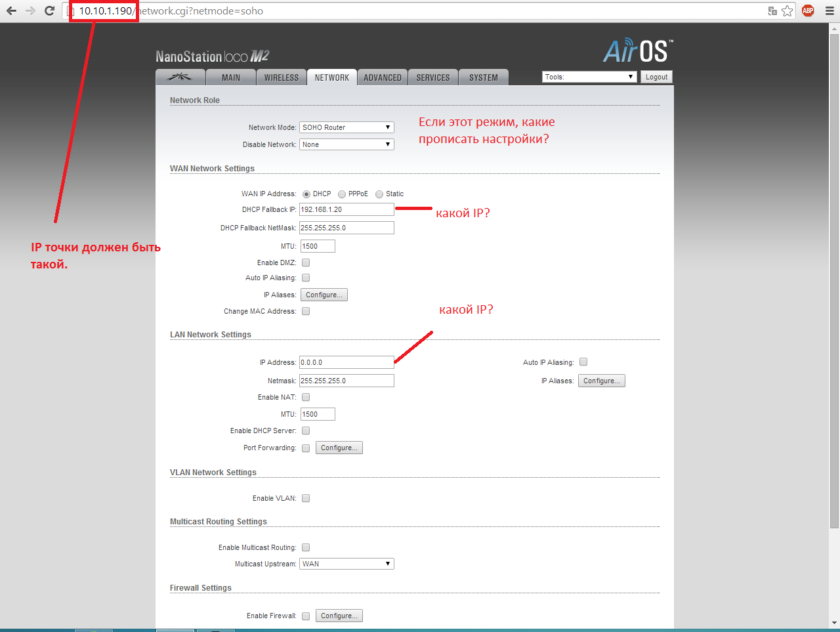Viewport: 840px width, 632px height.
Task: Select DHCP for WAN IP Address
Action: (x=306, y=194)
